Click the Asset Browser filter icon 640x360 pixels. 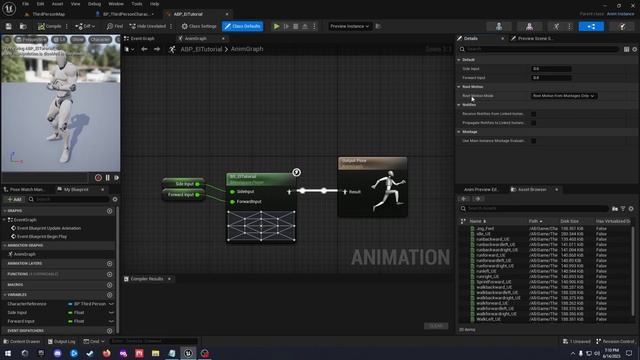pos(623,209)
